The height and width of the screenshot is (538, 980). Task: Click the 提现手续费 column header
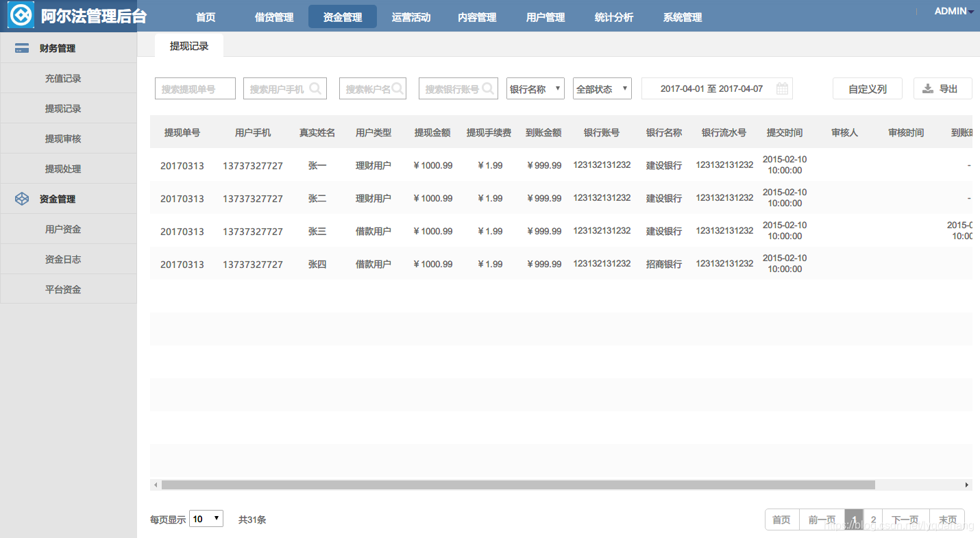[x=489, y=132]
